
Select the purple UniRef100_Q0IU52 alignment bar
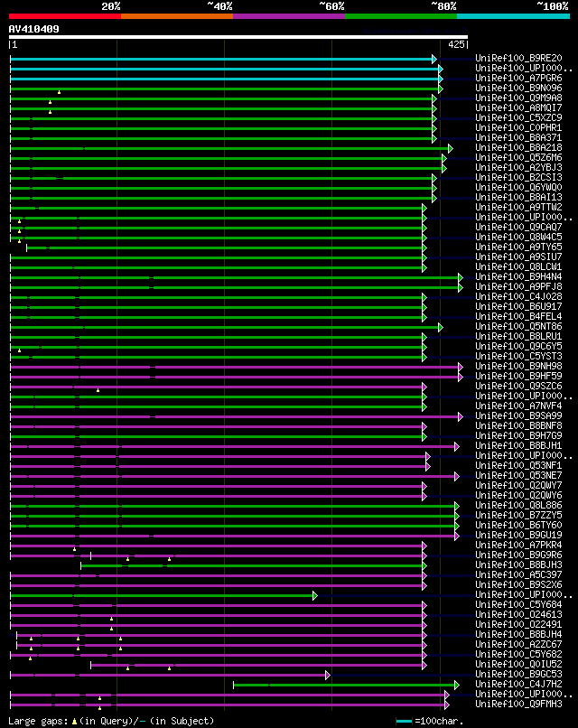point(258,666)
